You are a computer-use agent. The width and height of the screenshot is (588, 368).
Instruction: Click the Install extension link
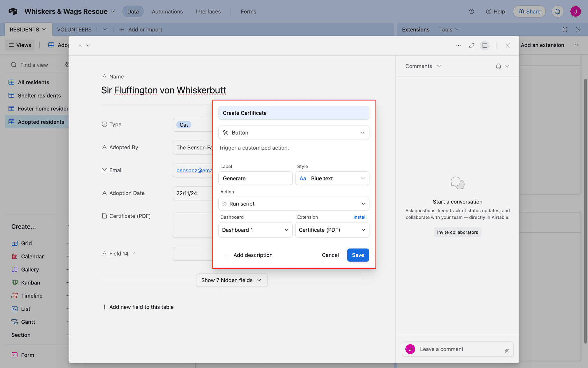(360, 217)
